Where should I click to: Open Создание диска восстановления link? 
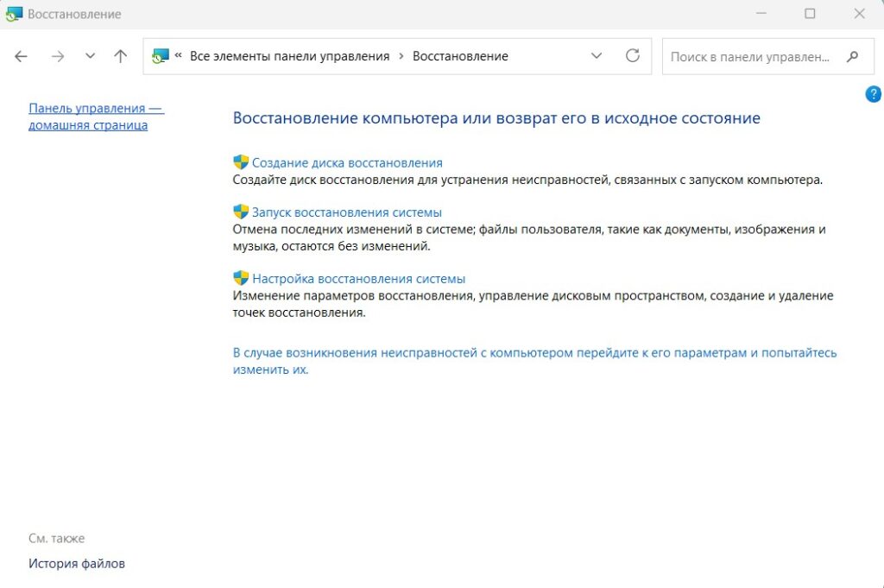(347, 163)
